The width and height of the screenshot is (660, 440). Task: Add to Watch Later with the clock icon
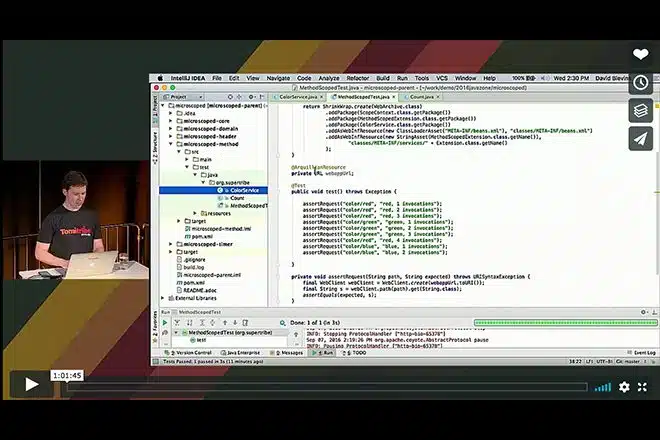click(x=641, y=82)
